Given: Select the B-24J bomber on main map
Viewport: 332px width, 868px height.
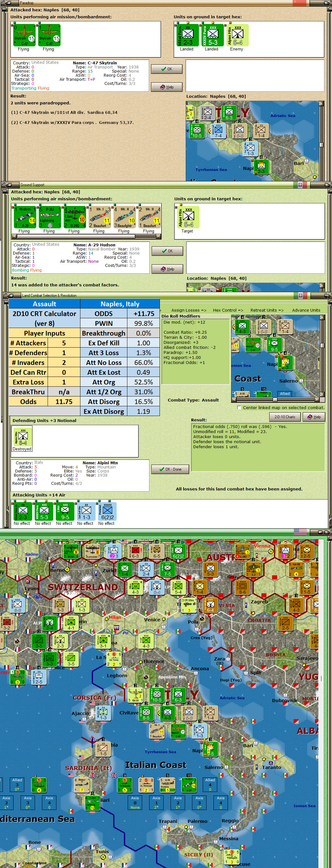Looking at the screenshot, I should (x=71, y=552).
